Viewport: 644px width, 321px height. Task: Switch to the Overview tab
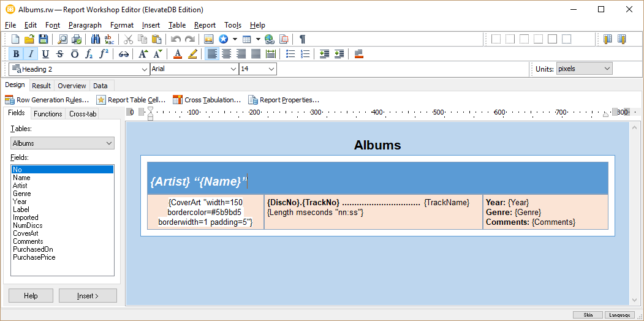(x=72, y=86)
